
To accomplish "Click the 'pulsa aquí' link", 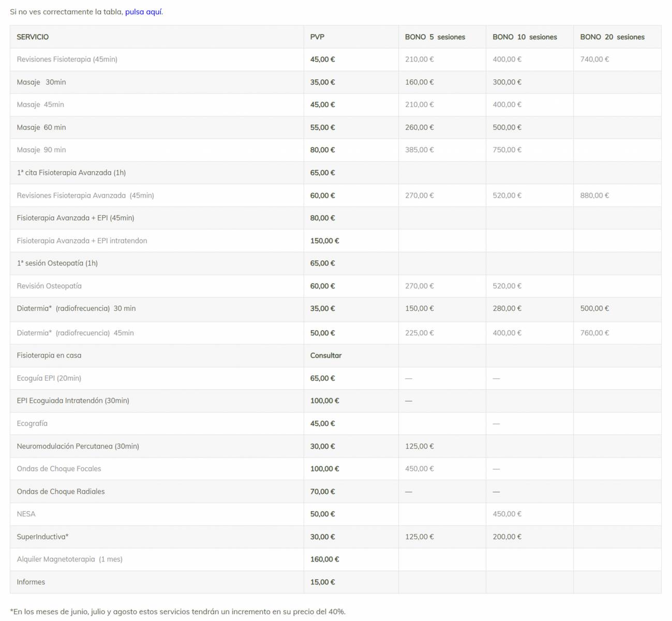I will pyautogui.click(x=143, y=12).
